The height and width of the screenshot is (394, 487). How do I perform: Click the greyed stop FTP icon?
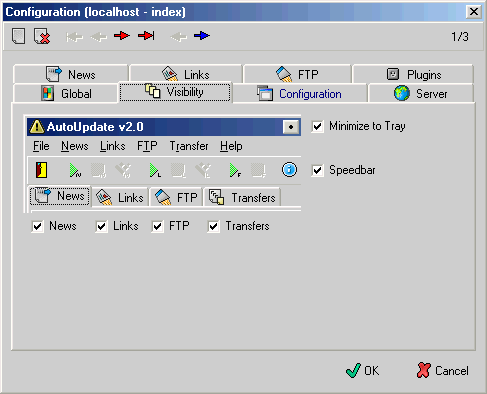click(x=258, y=170)
